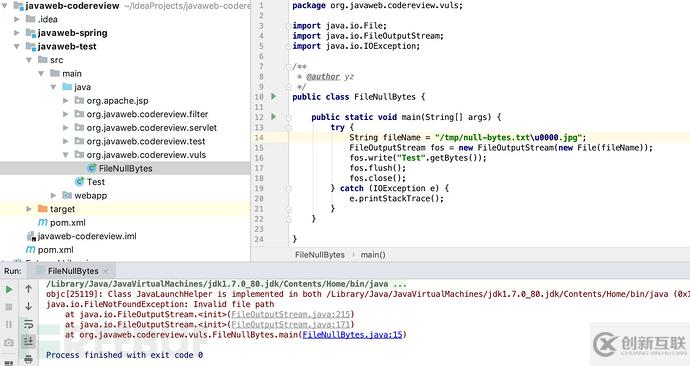This screenshot has height=366, width=690.
Task: Click the Pause output icon in Run panel
Action: click(x=9, y=325)
